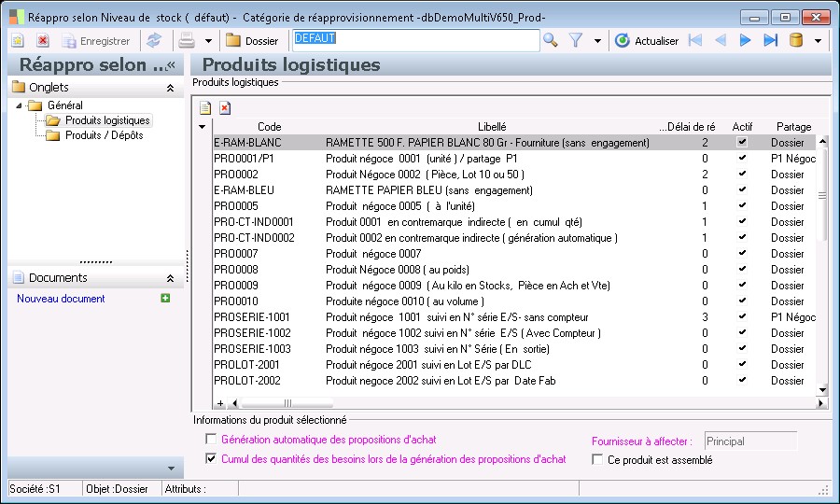
Task: Click the Dossier folder button
Action: click(252, 41)
